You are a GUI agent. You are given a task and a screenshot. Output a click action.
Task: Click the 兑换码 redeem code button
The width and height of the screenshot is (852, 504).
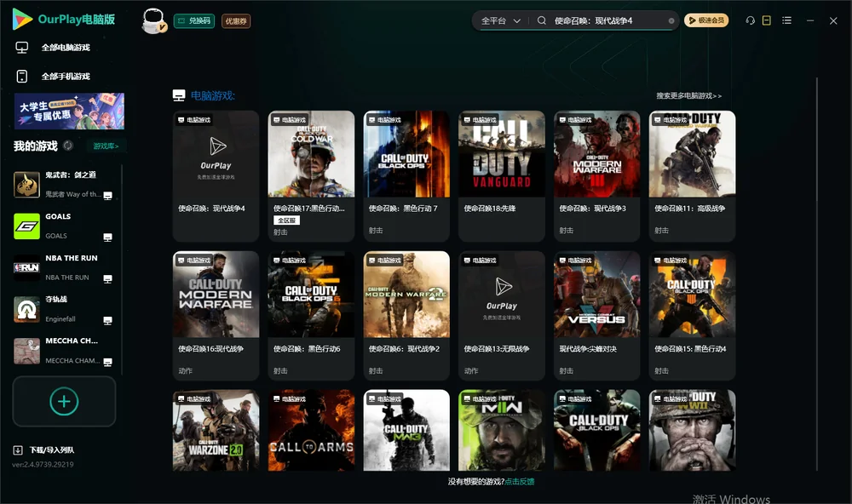pos(194,21)
